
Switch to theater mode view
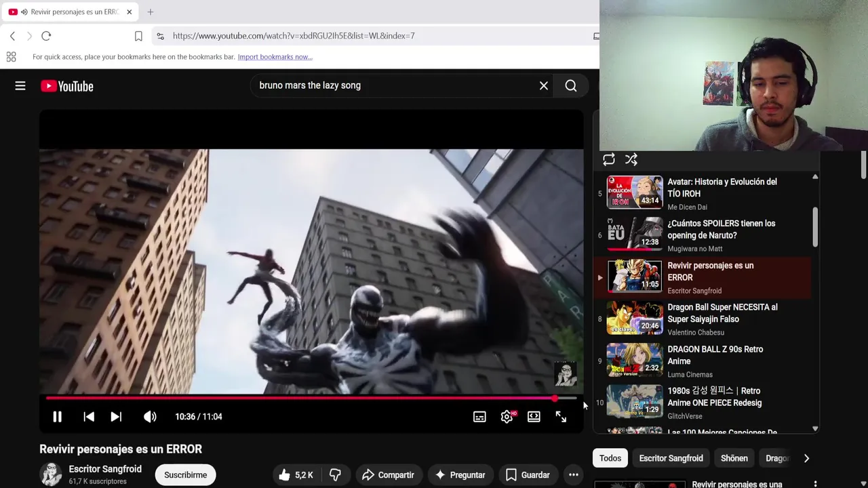(x=534, y=417)
